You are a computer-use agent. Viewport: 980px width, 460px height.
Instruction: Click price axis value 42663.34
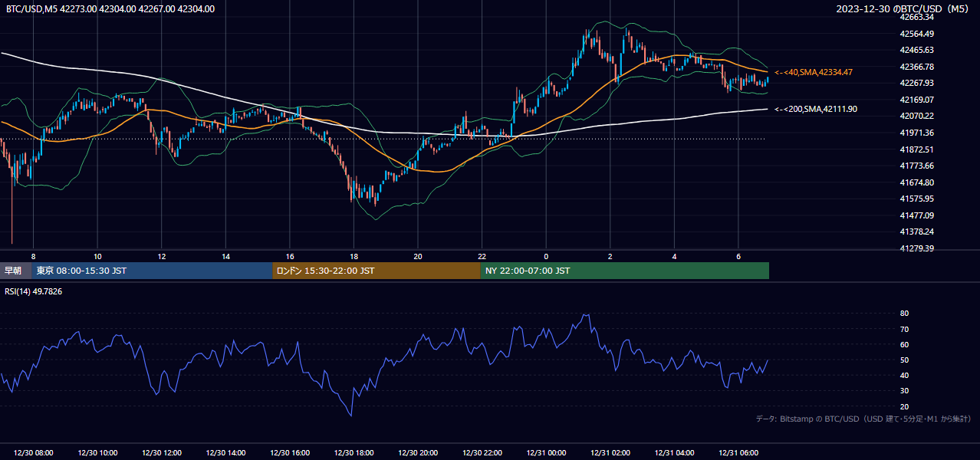[x=917, y=17]
